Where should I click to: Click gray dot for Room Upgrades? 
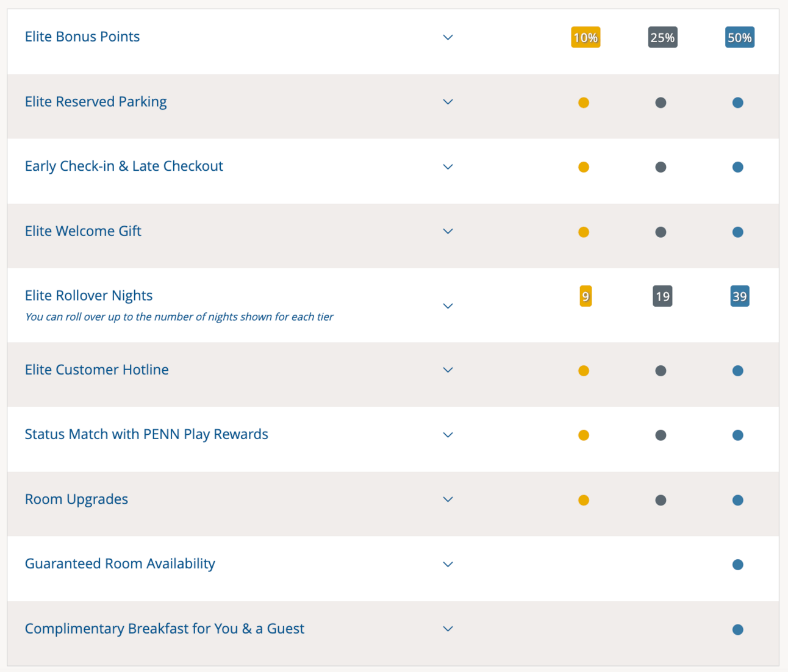[661, 500]
